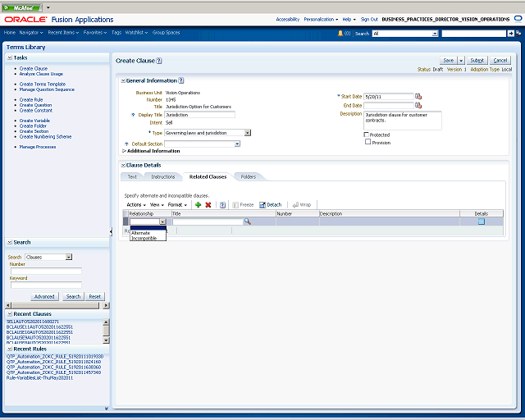Click the Sign Out link
This screenshot has width=525, height=420.
pos(369,20)
